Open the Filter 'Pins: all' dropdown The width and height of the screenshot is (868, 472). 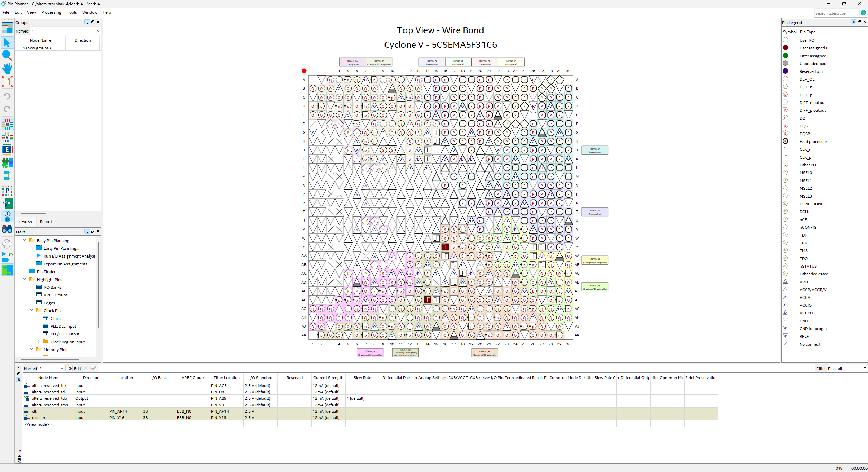pyautogui.click(x=864, y=368)
